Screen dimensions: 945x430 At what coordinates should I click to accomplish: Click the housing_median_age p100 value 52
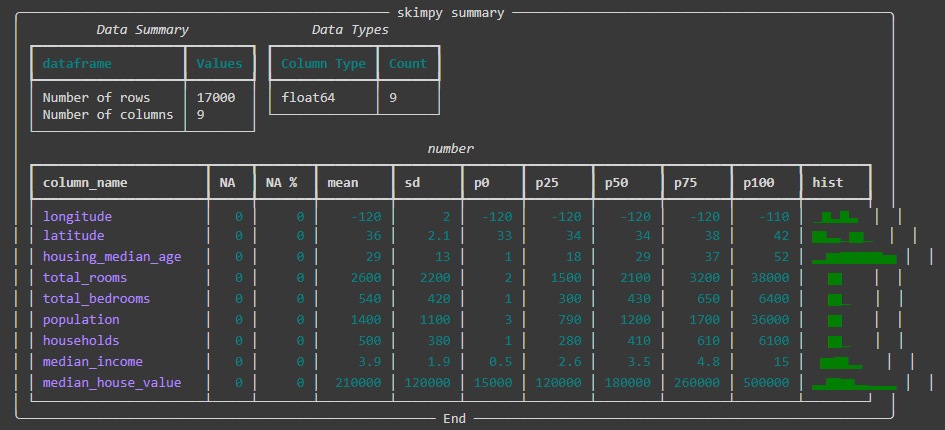tap(781, 258)
